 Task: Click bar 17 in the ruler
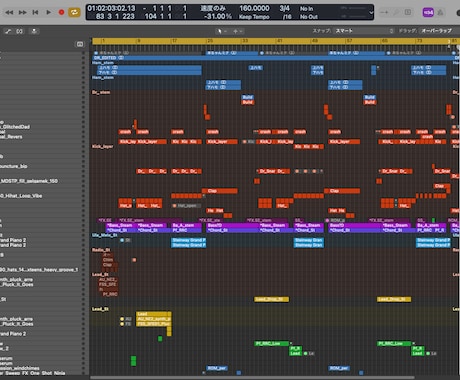(174, 41)
